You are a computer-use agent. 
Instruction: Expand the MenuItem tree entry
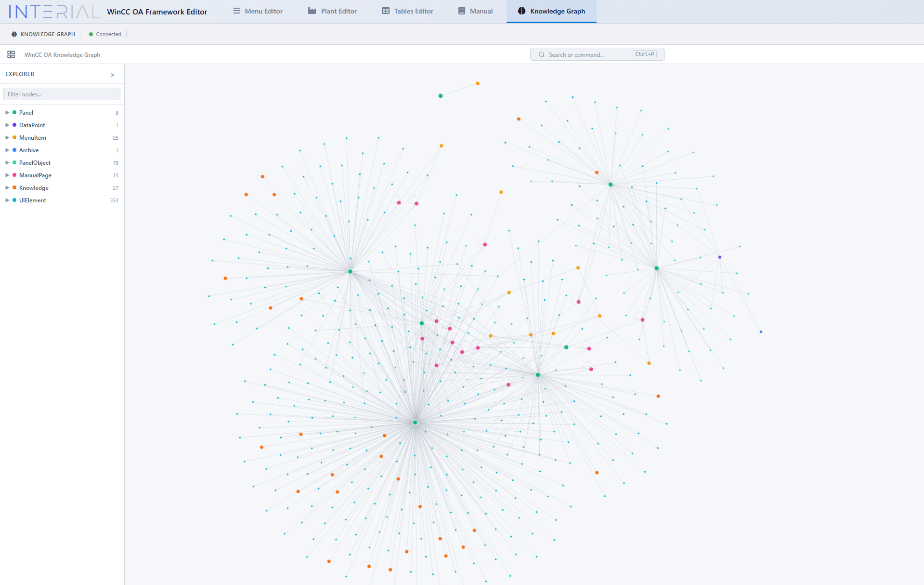point(7,137)
